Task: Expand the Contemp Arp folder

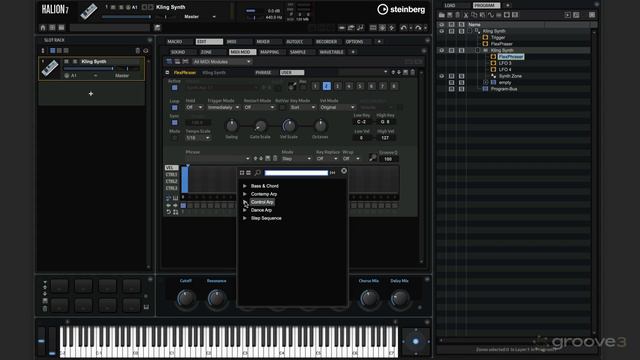Action: (245, 194)
